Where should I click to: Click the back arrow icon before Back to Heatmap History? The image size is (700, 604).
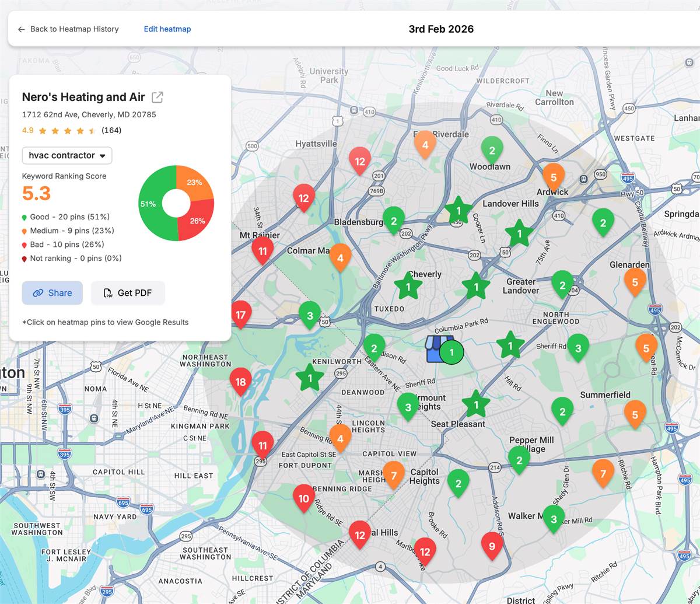(22, 29)
